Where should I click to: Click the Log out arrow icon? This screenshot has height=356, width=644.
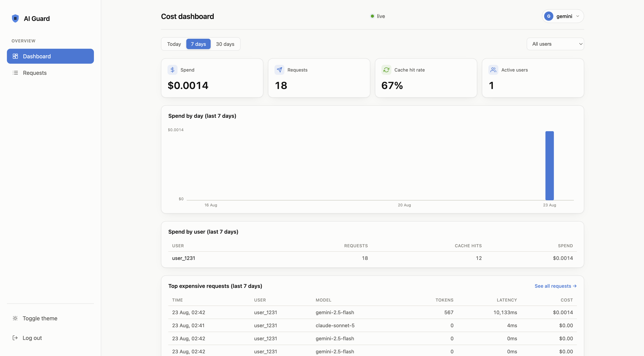pos(15,338)
